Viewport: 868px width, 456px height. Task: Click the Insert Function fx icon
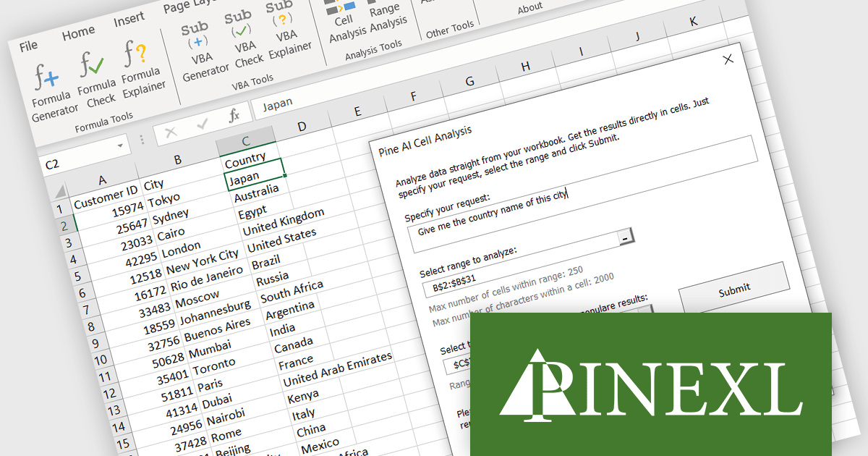[234, 117]
